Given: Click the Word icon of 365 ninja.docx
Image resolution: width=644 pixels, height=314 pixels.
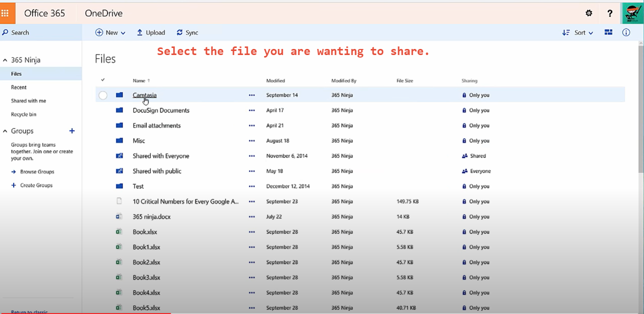Looking at the screenshot, I should pos(119,217).
